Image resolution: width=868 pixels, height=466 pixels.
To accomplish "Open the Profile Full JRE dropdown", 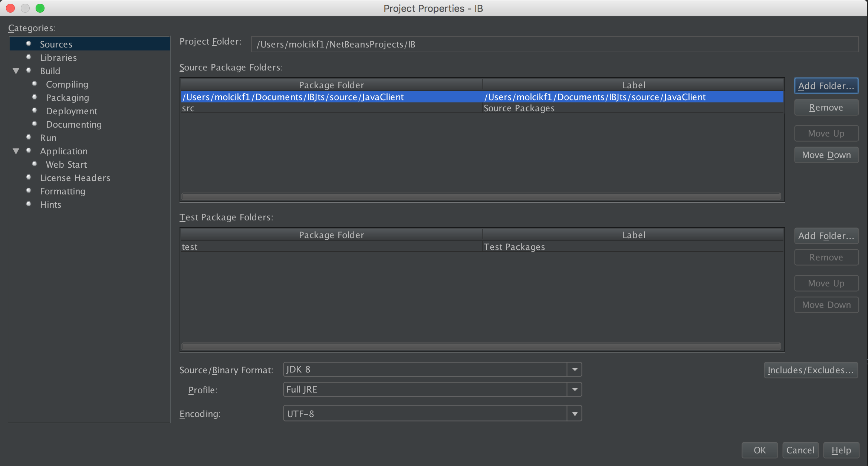I will click(x=574, y=390).
